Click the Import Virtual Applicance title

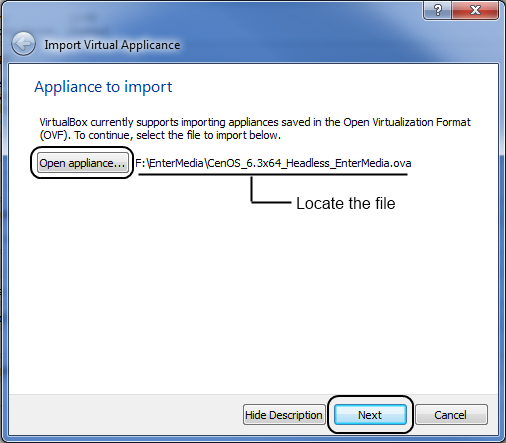tap(112, 45)
